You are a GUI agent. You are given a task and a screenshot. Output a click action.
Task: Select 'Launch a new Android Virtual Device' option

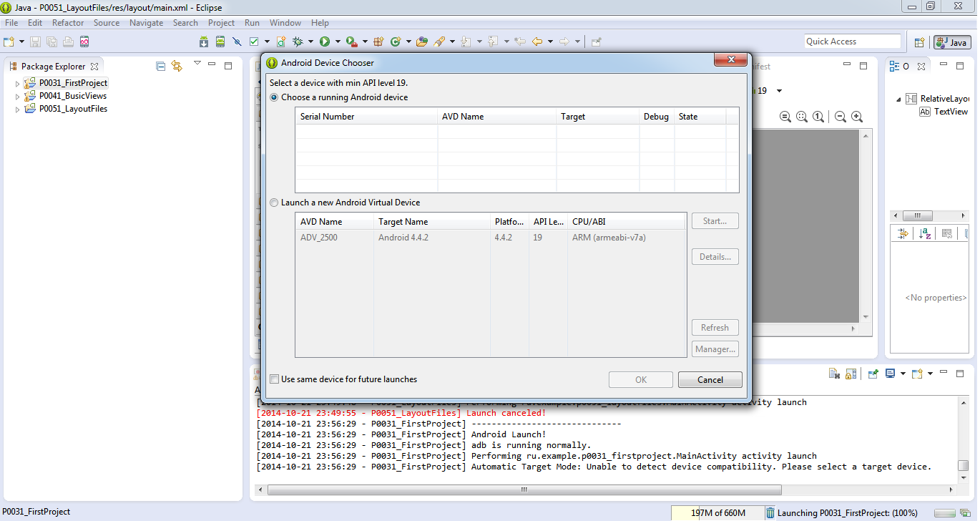point(275,203)
